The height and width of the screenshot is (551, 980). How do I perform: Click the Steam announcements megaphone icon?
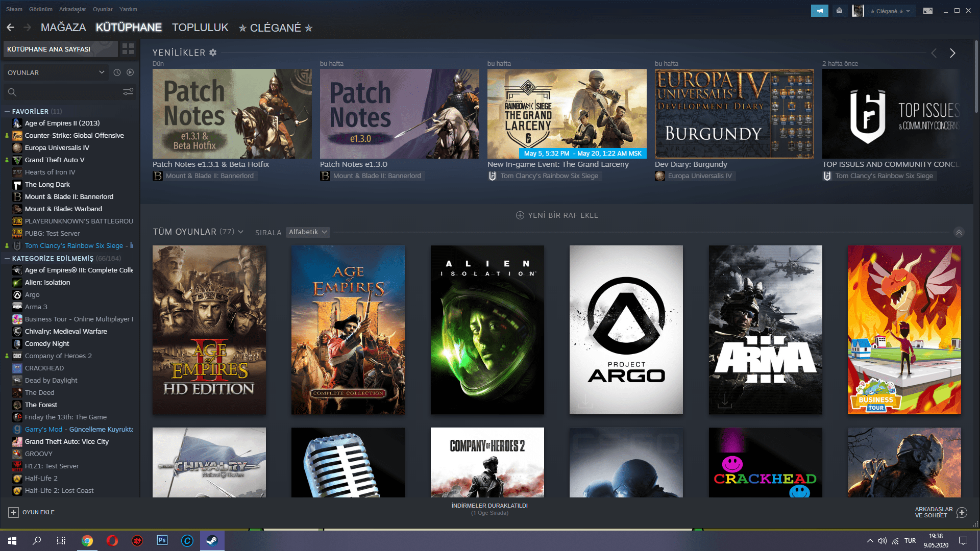click(819, 11)
